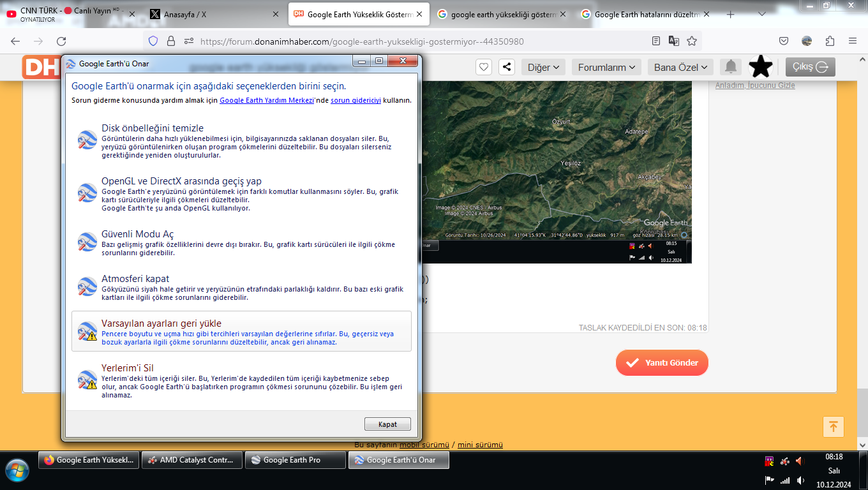Expand the Forumlarım dropdown
This screenshot has width=868, height=490.
(x=606, y=67)
